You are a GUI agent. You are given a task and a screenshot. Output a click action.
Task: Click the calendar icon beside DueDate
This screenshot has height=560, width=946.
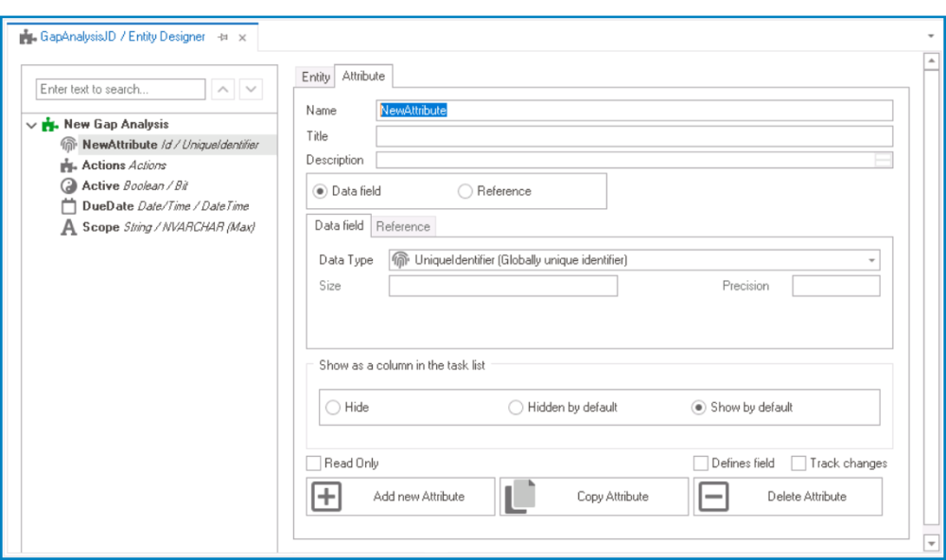[68, 206]
